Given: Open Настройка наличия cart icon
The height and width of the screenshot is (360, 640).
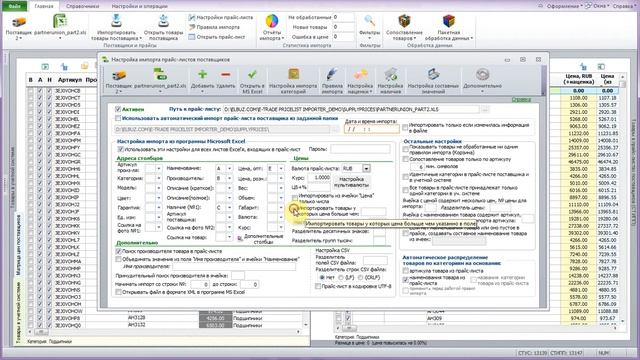Looking at the screenshot, I should point(390,75).
